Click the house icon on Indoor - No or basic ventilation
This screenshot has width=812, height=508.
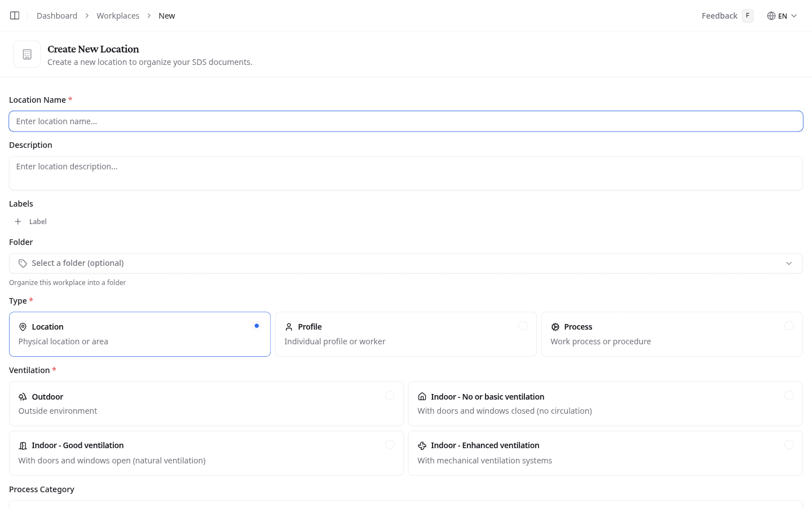tap(422, 396)
